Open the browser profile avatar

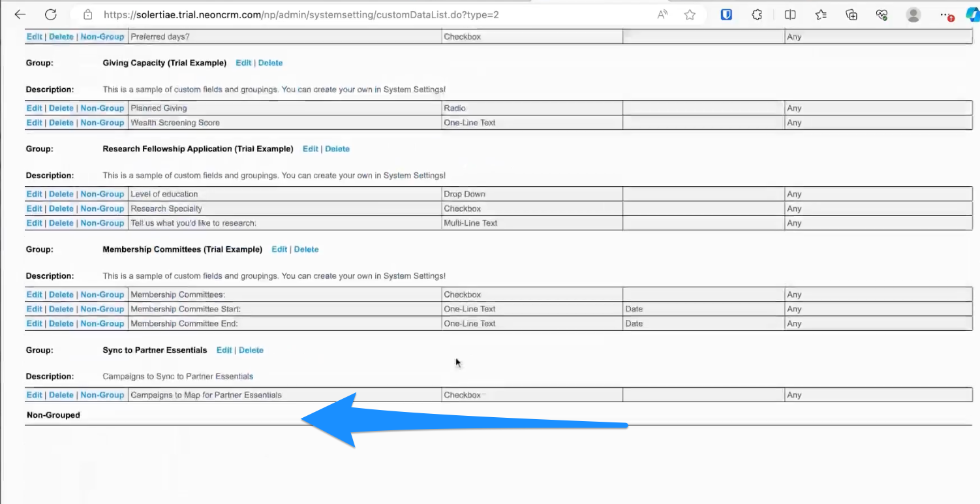[914, 14]
